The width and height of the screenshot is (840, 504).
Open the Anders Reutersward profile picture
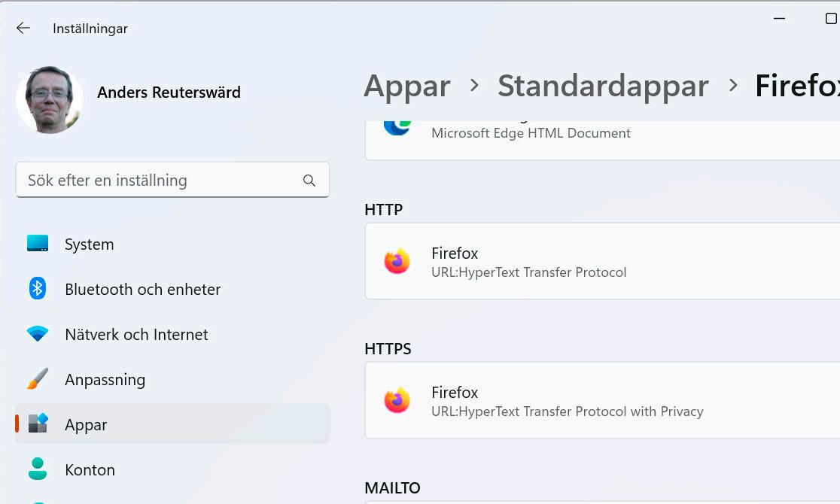point(50,99)
